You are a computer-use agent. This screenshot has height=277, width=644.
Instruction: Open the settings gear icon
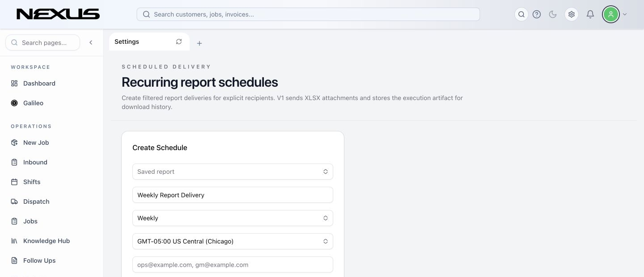pos(572,14)
